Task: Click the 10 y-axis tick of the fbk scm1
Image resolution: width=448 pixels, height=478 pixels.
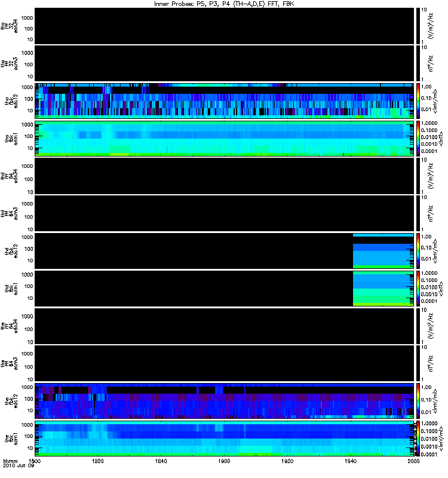Action: tap(30, 448)
